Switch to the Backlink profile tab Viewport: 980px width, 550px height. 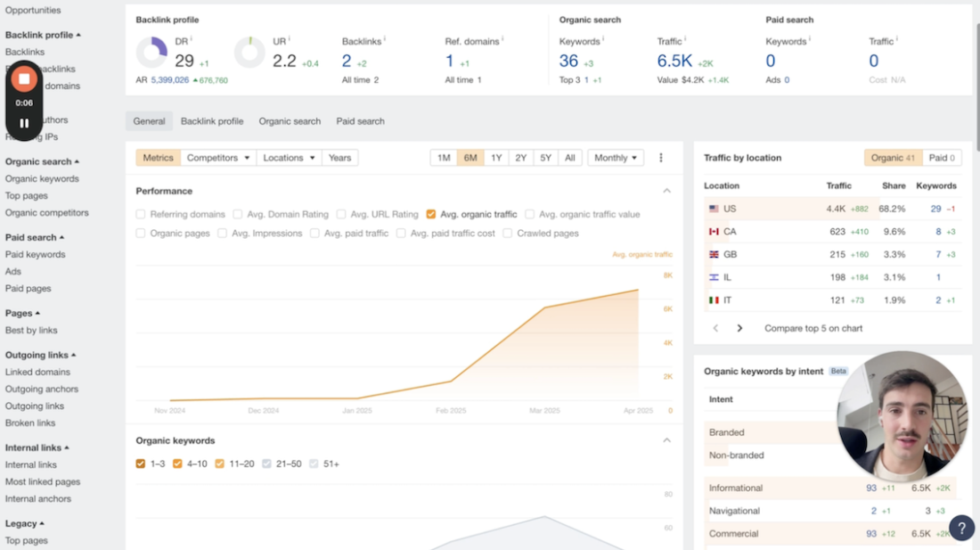(x=211, y=121)
